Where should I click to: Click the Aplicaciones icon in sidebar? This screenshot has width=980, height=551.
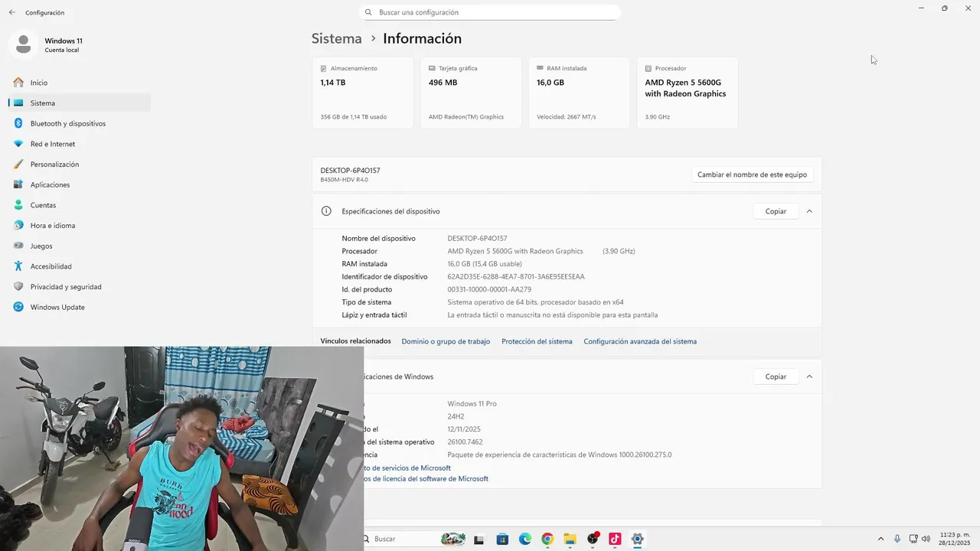click(18, 184)
